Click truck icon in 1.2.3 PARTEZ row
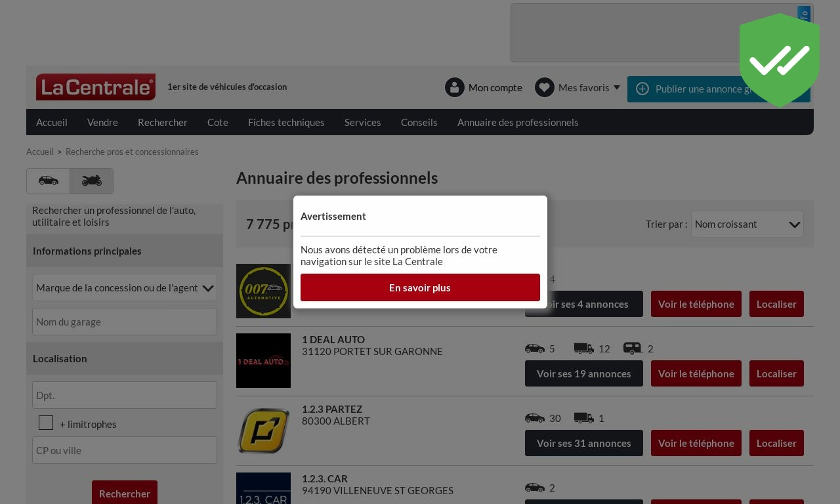840x504 pixels. [x=584, y=418]
